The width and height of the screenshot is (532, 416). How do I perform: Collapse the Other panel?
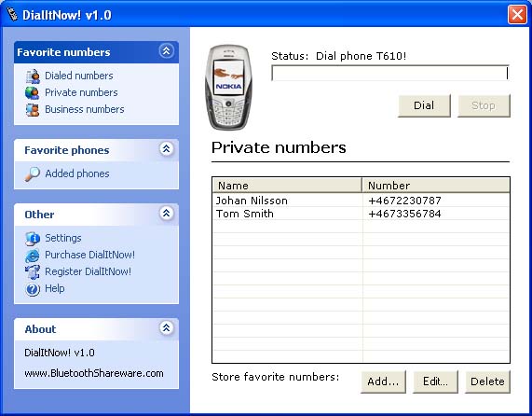click(166, 213)
